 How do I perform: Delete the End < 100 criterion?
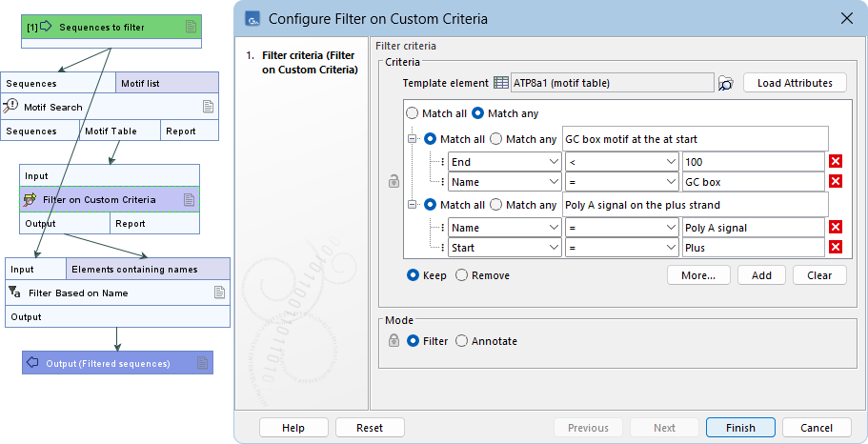[x=836, y=161]
